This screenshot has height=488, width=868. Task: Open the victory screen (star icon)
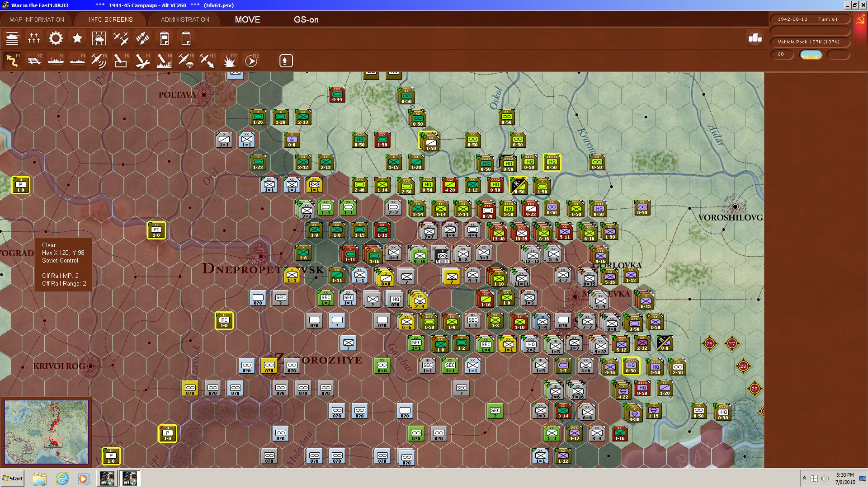[x=77, y=38]
